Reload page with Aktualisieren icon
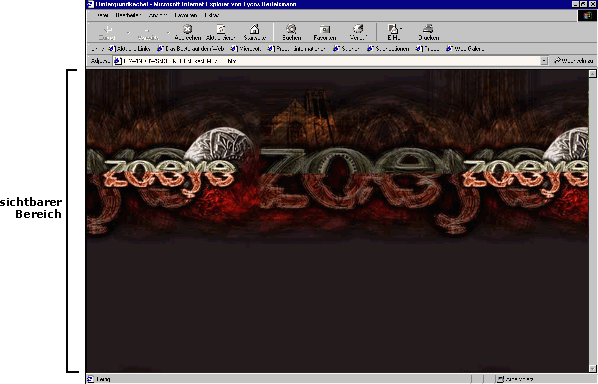 click(x=221, y=29)
